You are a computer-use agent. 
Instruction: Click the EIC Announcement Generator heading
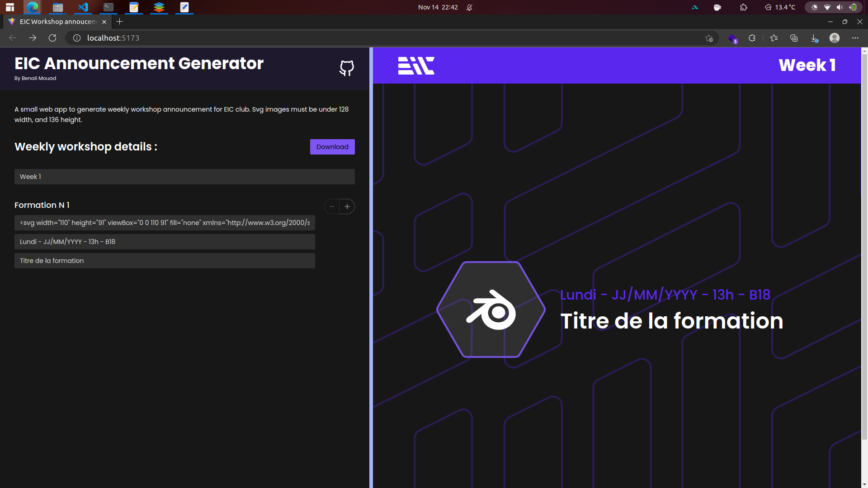[x=139, y=64]
